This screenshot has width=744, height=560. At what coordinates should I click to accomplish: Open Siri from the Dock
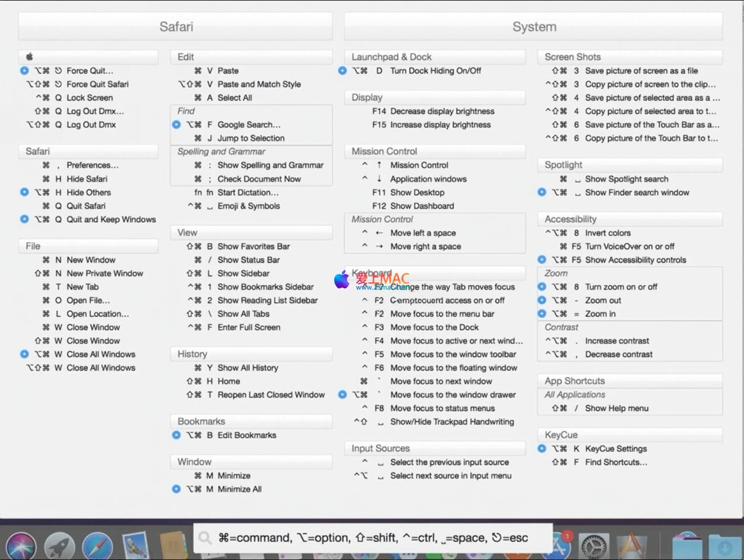point(22,545)
